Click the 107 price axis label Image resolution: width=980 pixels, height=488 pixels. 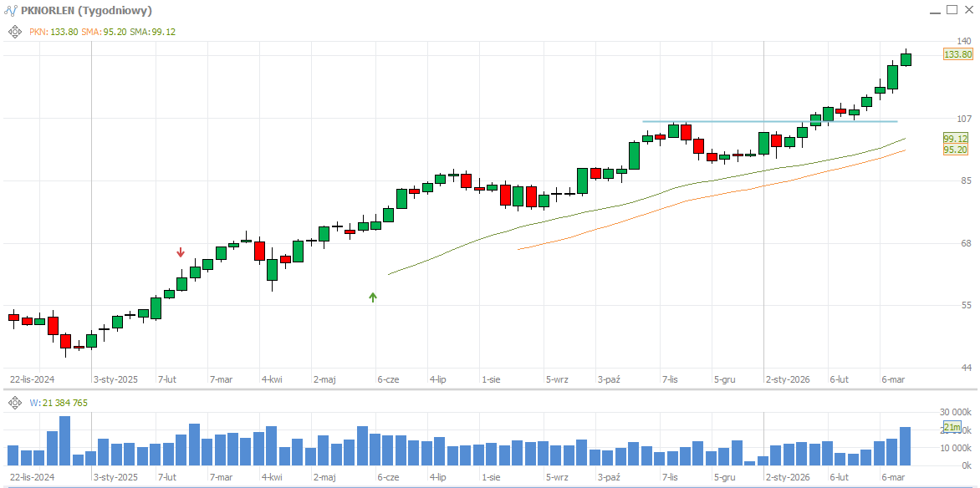point(964,118)
